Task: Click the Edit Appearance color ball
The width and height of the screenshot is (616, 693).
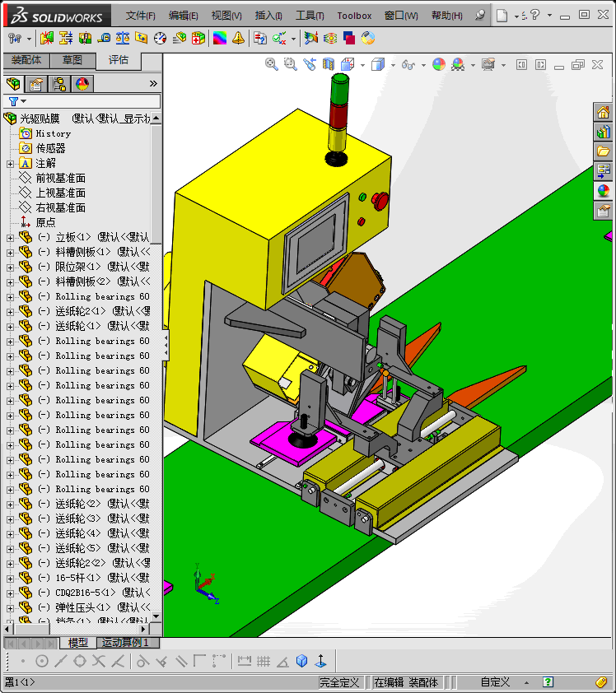Action: 439,64
